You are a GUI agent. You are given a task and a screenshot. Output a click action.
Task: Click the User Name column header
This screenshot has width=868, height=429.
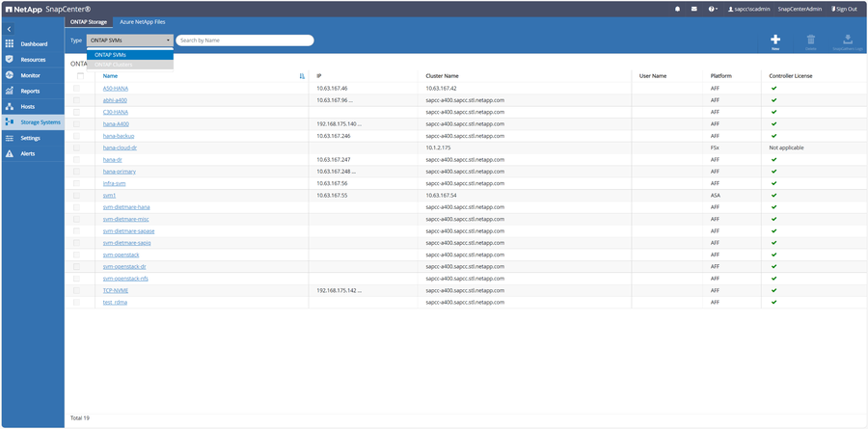pyautogui.click(x=653, y=76)
